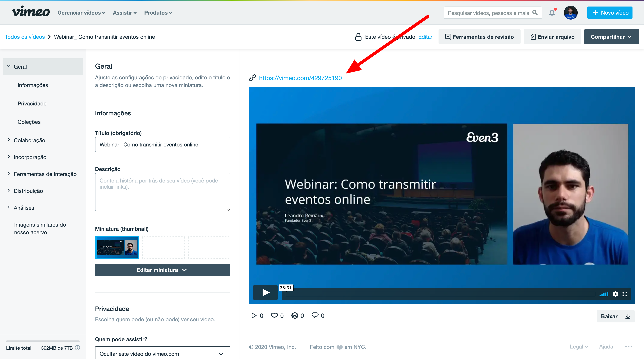
Task: Adjust the player volume bars
Action: [604, 294]
